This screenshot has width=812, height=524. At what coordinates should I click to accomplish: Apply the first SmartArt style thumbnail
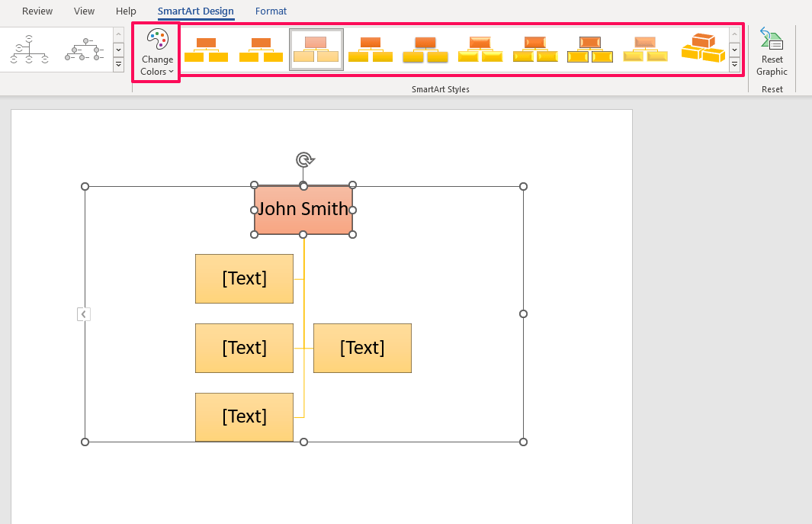(x=206, y=50)
